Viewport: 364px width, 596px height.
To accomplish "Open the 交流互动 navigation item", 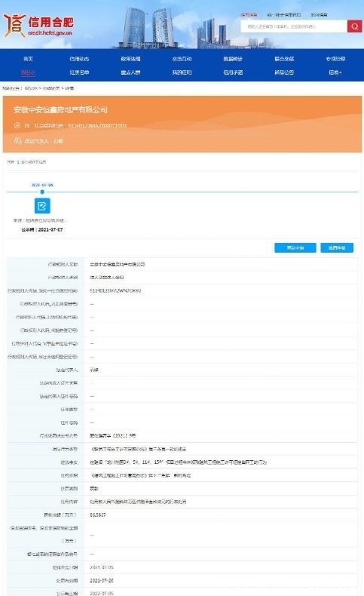I will tap(182, 59).
